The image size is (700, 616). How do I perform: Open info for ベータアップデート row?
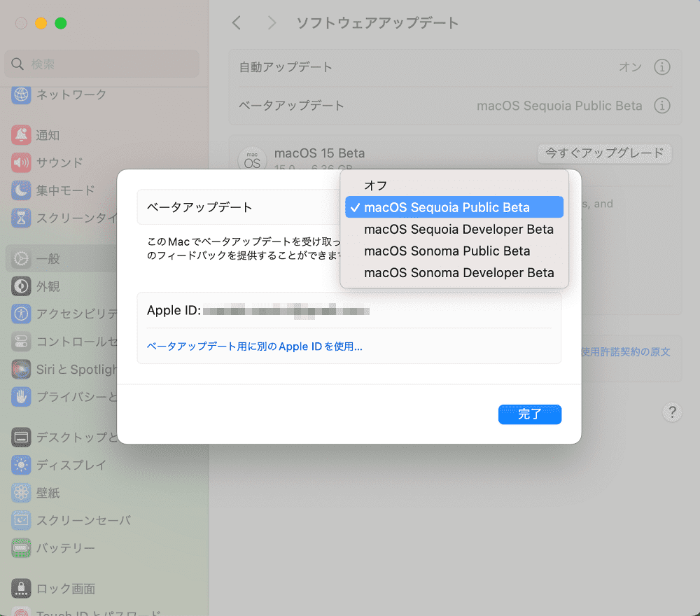tap(662, 106)
